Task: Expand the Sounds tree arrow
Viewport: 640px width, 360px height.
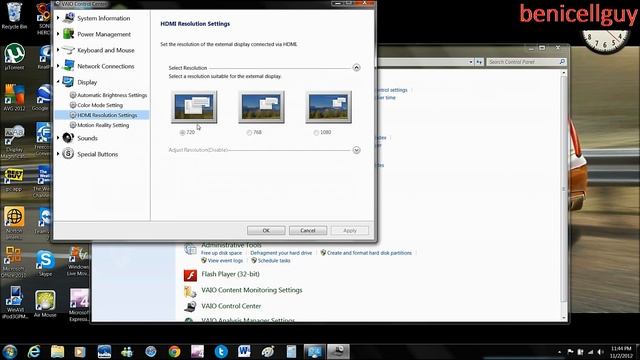Action: [58, 138]
